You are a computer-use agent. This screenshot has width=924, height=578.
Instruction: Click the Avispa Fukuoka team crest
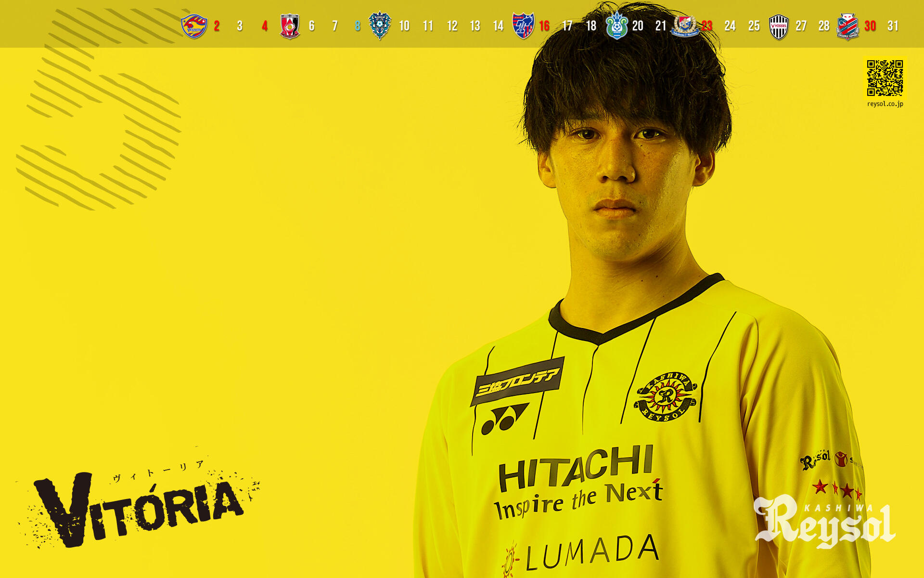(x=380, y=26)
